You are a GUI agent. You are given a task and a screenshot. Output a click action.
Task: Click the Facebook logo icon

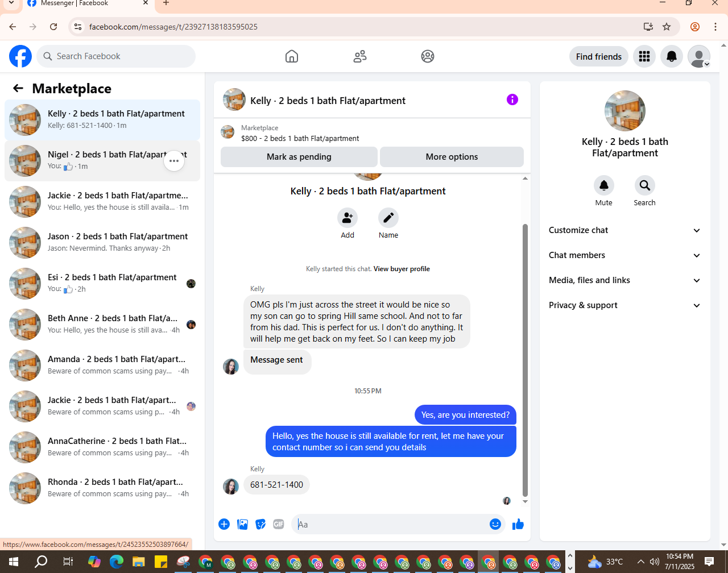[x=20, y=56]
